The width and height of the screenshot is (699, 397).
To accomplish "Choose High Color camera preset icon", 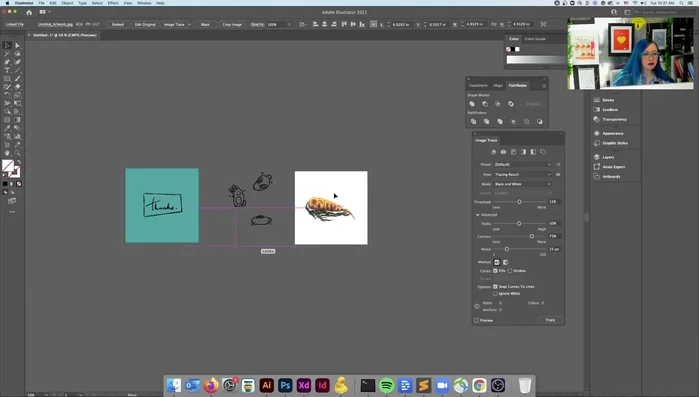I will click(503, 152).
